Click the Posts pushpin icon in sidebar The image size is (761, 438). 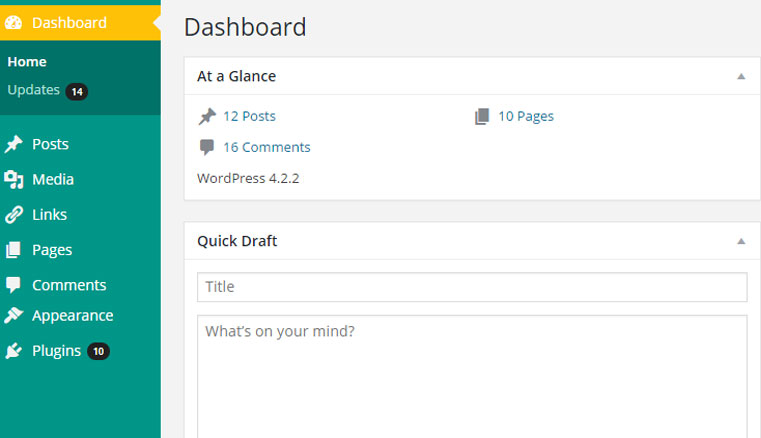pyautogui.click(x=14, y=144)
